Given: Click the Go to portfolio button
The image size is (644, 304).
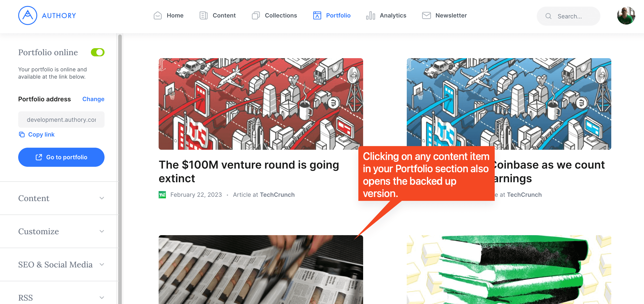Looking at the screenshot, I should coord(61,157).
